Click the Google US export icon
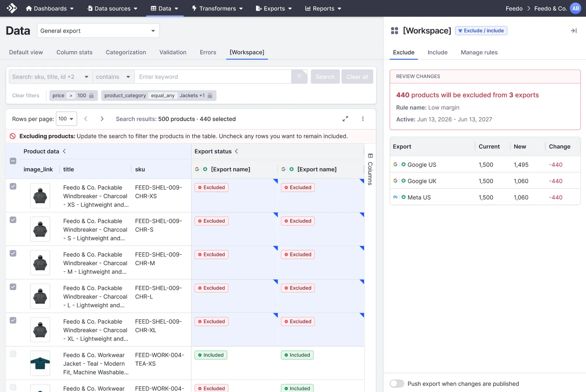The width and height of the screenshot is (586, 392). (396, 164)
